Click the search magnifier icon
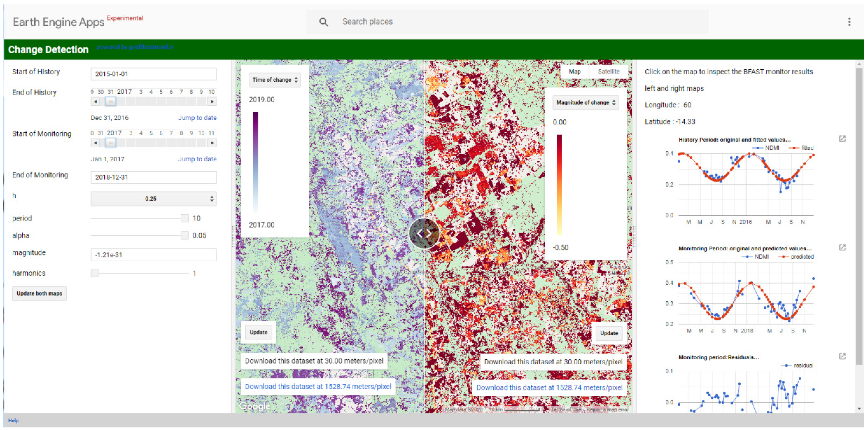 pyautogui.click(x=324, y=22)
